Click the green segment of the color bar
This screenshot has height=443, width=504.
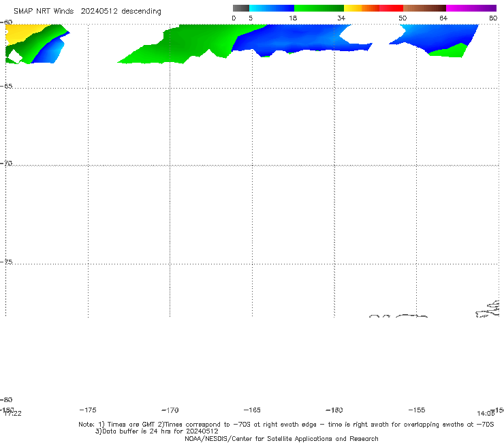(x=319, y=8)
